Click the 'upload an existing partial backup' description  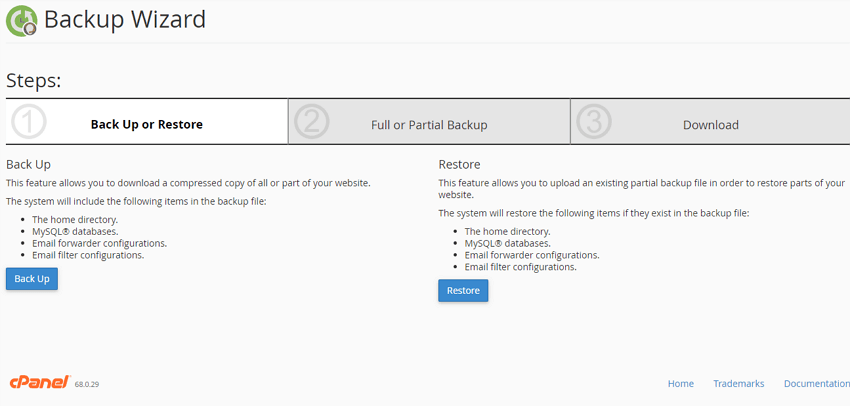[642, 189]
